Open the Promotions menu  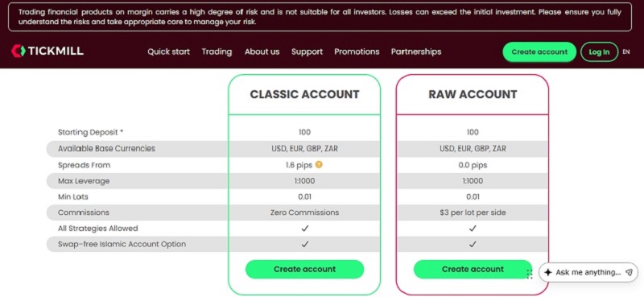357,52
